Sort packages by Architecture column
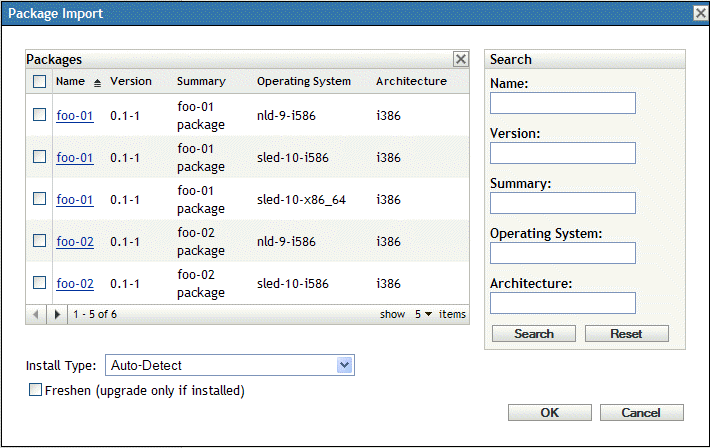The width and height of the screenshot is (710, 448). click(411, 82)
